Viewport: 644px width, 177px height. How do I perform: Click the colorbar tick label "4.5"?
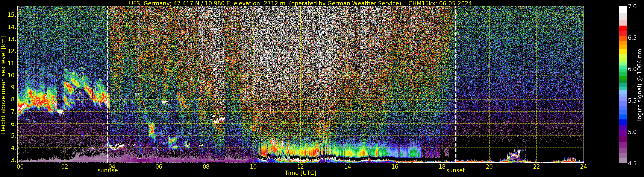click(x=632, y=163)
